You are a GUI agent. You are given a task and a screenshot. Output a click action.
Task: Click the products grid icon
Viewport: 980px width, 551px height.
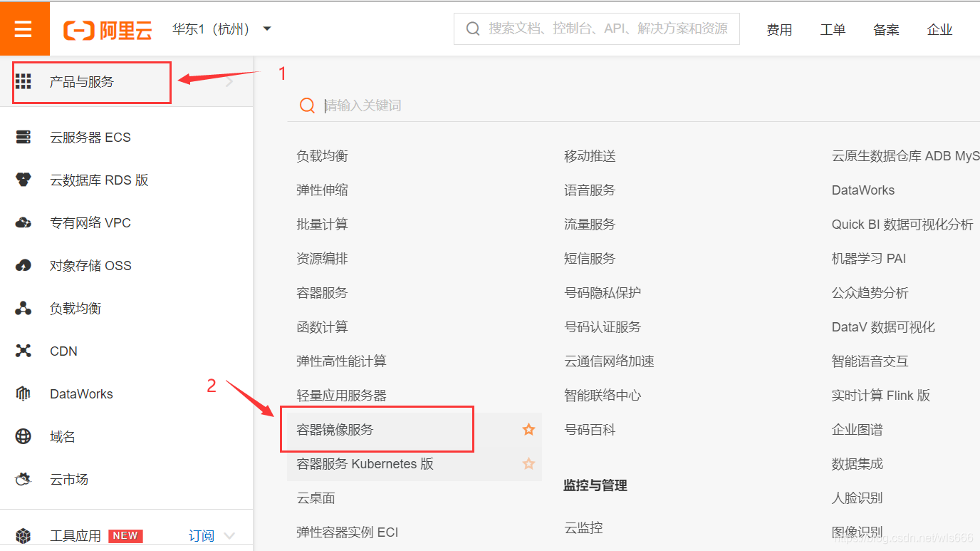point(24,81)
